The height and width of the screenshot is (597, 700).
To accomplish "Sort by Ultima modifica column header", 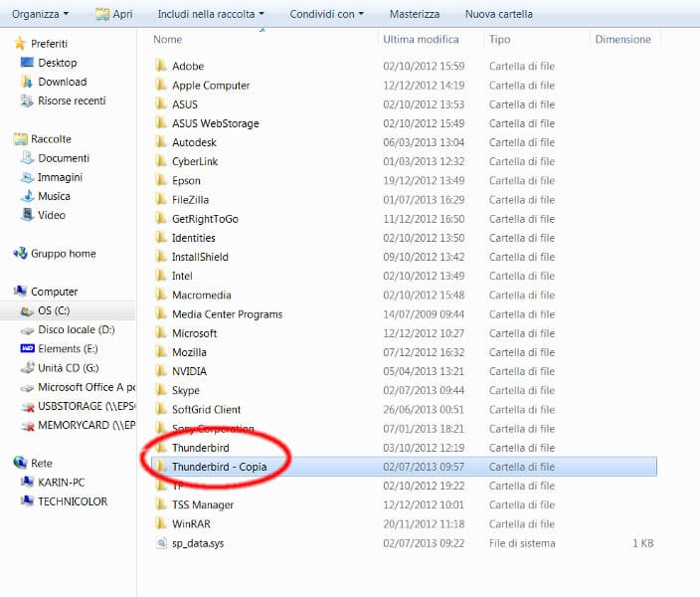I will [421, 40].
